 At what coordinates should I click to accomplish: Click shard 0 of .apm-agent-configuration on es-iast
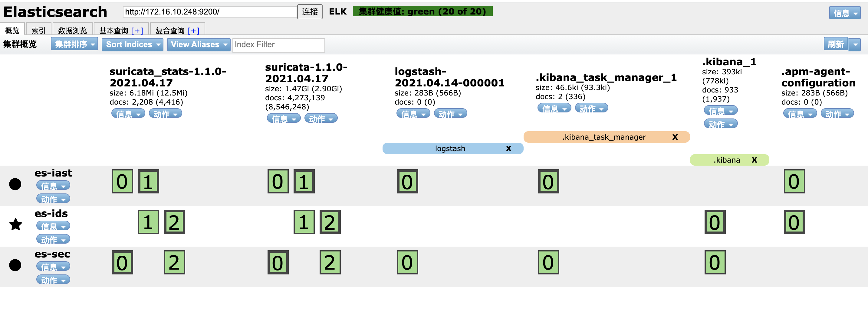tap(794, 181)
